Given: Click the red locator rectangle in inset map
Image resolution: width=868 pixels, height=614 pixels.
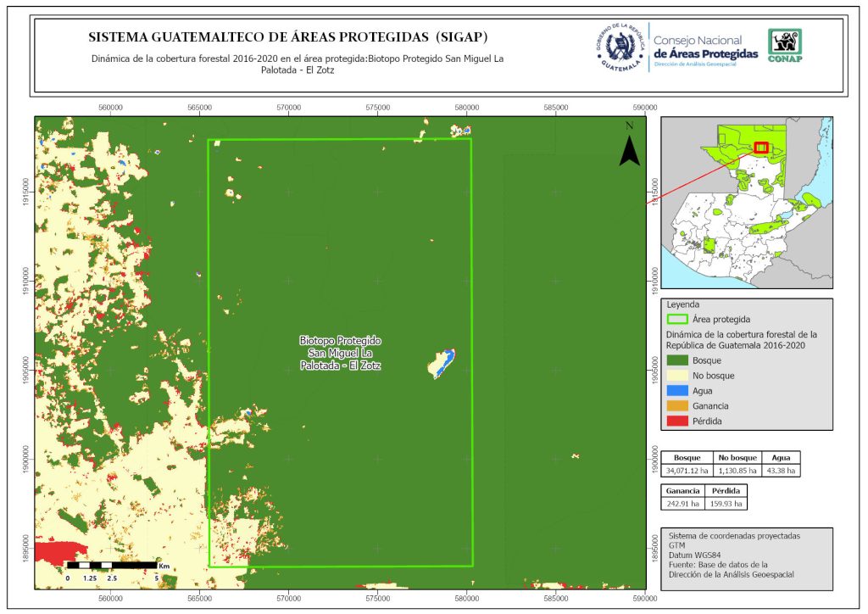Looking at the screenshot, I should (x=760, y=148).
